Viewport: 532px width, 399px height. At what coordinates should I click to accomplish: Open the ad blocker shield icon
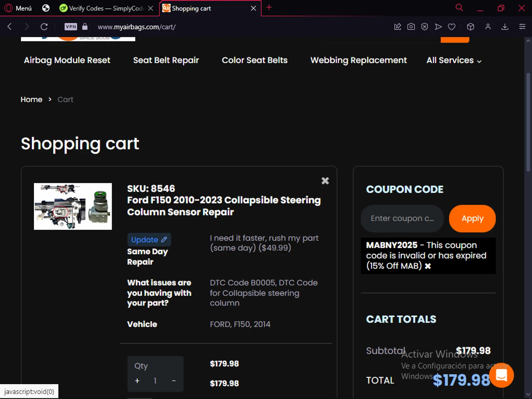coord(425,27)
